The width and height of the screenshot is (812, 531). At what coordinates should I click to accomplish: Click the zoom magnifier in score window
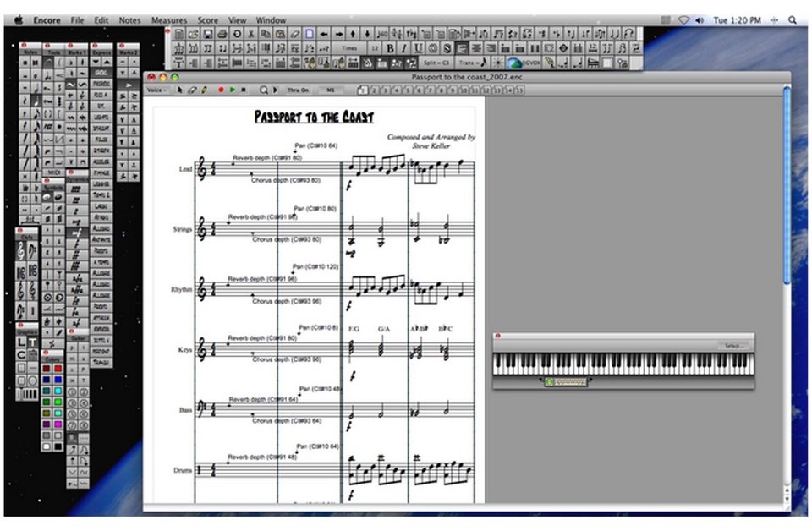click(264, 90)
